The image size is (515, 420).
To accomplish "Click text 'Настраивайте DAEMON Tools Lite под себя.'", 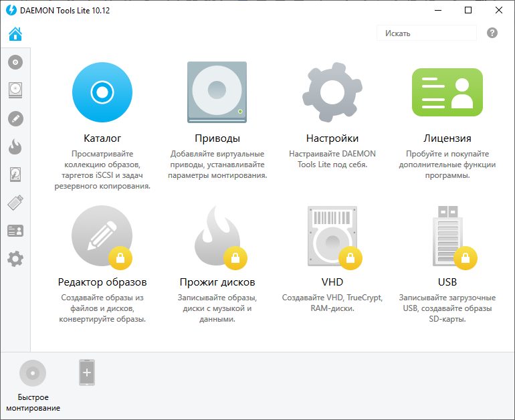I will click(x=332, y=159).
